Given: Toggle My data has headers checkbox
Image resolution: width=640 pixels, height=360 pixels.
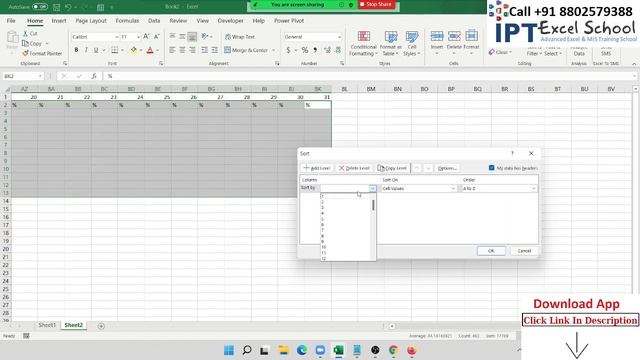Looking at the screenshot, I should click(491, 168).
